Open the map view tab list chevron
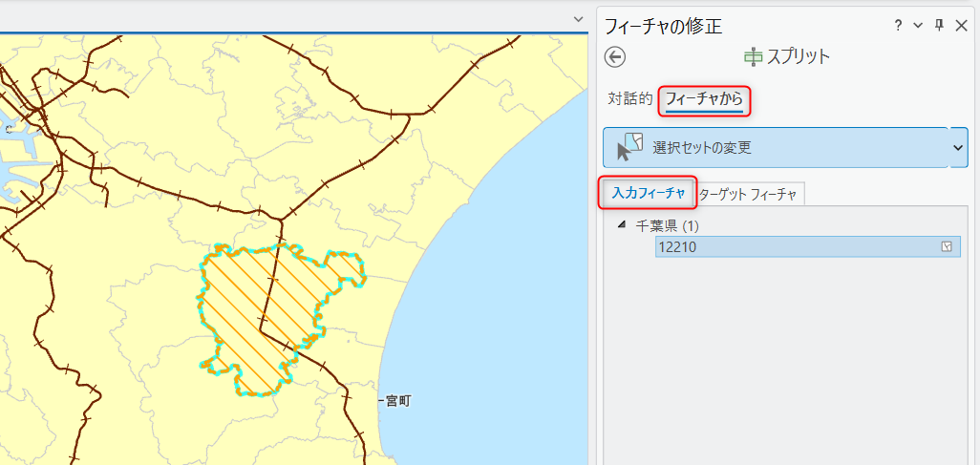Viewport: 980px width, 465px height. 577,18
